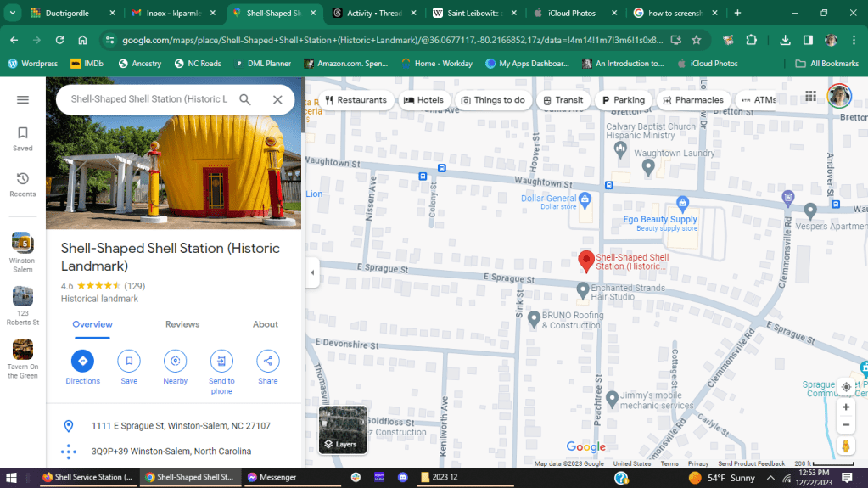Click the search magnifier icon
868x488 pixels.
tap(245, 99)
